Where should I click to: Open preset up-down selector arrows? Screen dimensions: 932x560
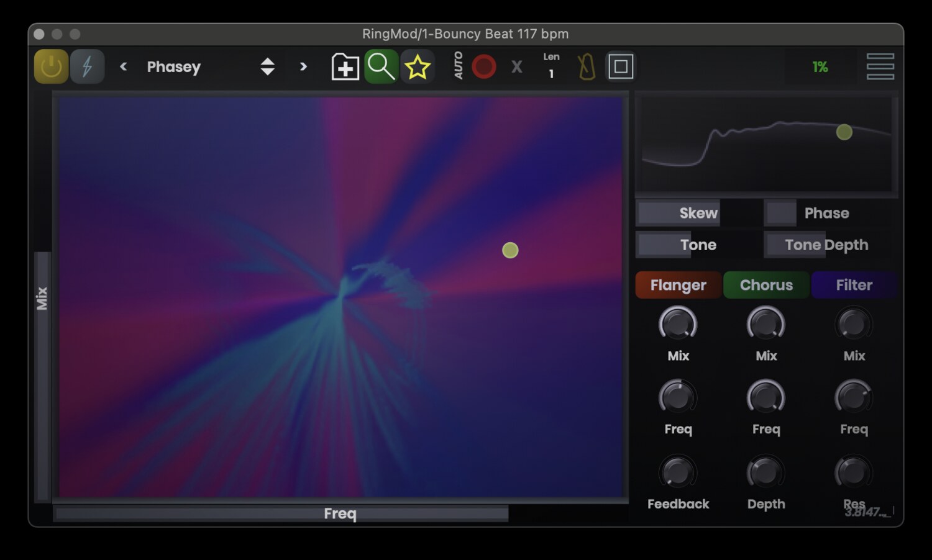(267, 66)
